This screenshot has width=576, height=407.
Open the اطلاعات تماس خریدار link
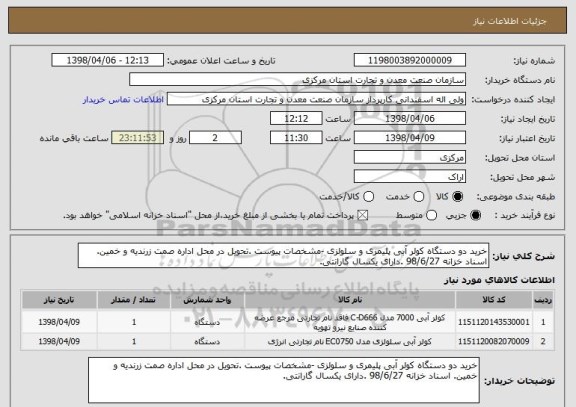(123, 100)
